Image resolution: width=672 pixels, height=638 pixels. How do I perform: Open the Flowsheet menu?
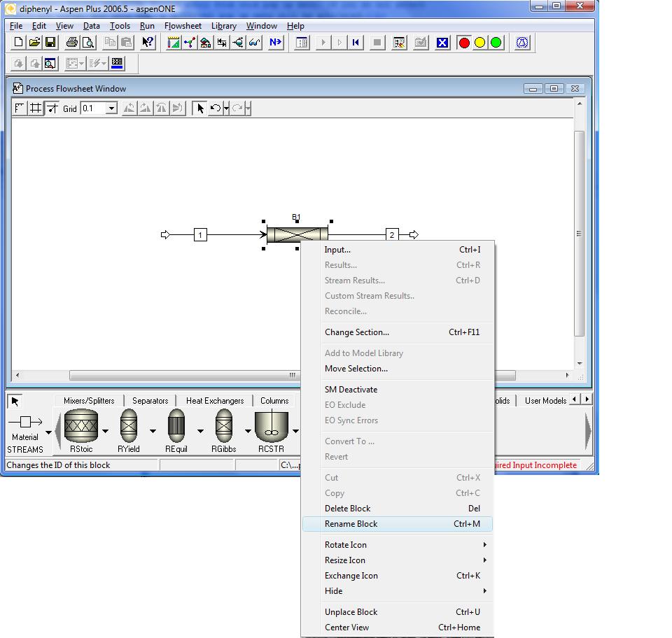tap(183, 26)
